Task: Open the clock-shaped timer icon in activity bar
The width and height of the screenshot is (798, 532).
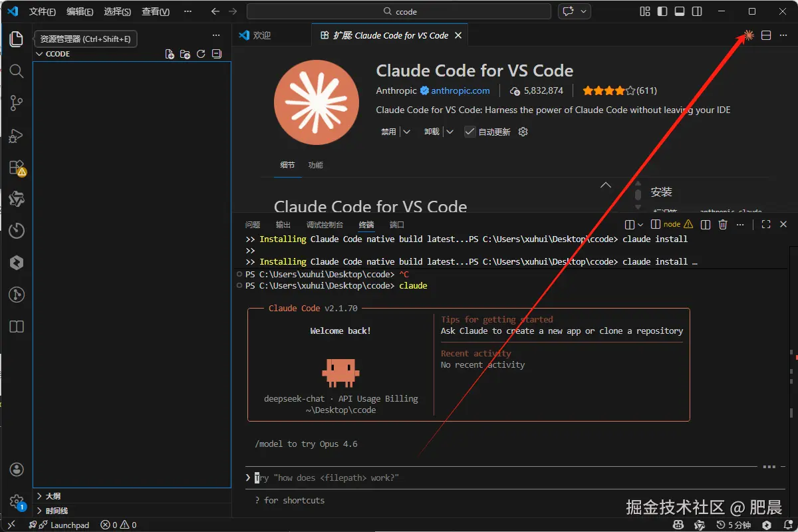Action: [x=16, y=231]
